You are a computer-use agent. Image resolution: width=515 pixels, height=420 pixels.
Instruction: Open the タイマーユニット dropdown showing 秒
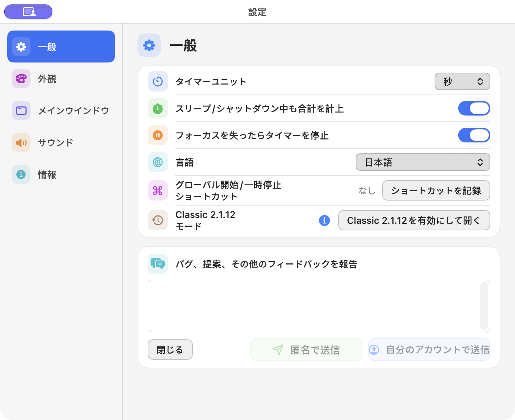tap(462, 81)
